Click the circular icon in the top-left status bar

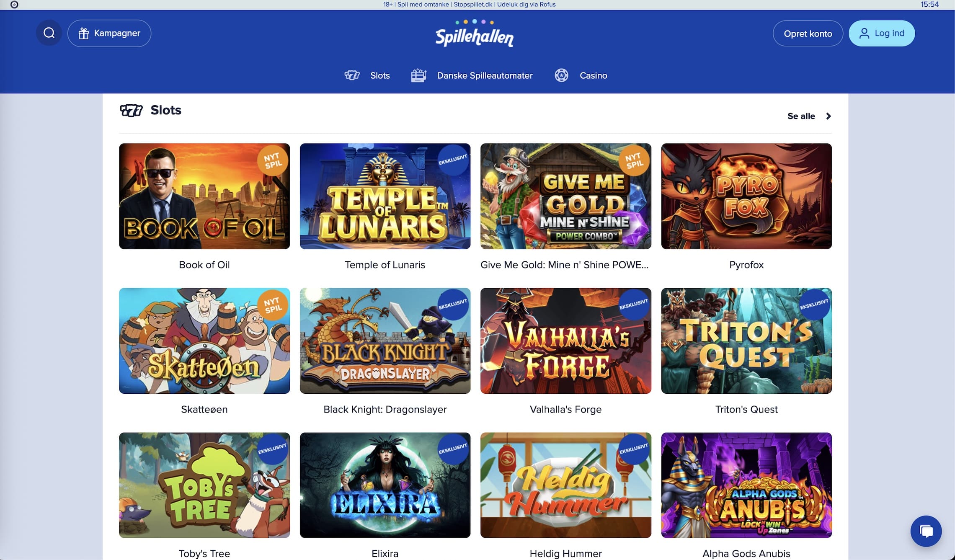[x=14, y=5]
